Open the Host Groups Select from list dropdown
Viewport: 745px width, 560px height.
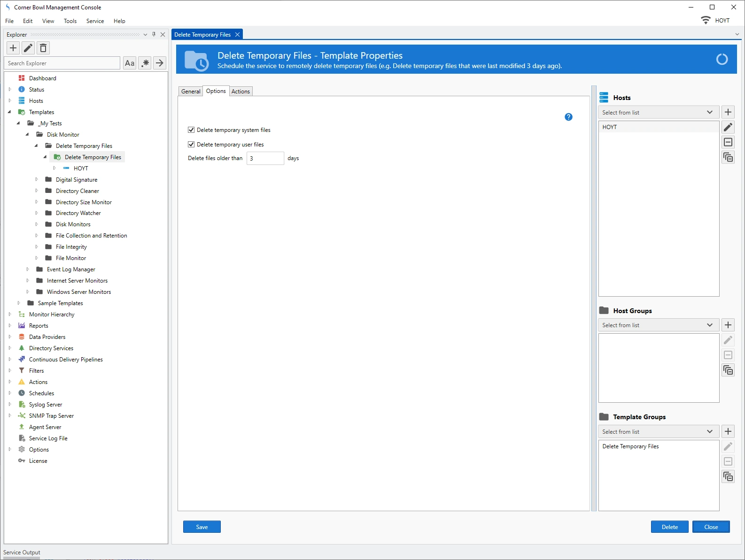658,325
